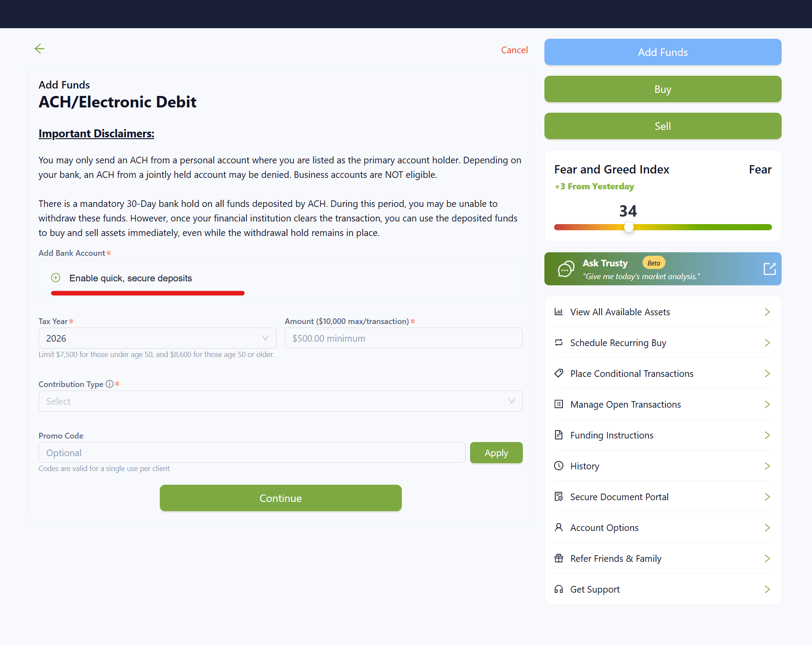Click the Refer Friends gift icon
Screen dimensions: 812x645
tap(559, 558)
